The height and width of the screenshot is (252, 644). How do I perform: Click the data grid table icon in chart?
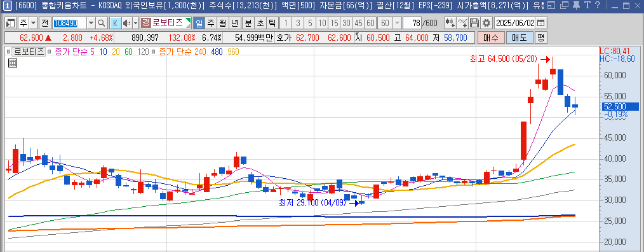[12, 63]
